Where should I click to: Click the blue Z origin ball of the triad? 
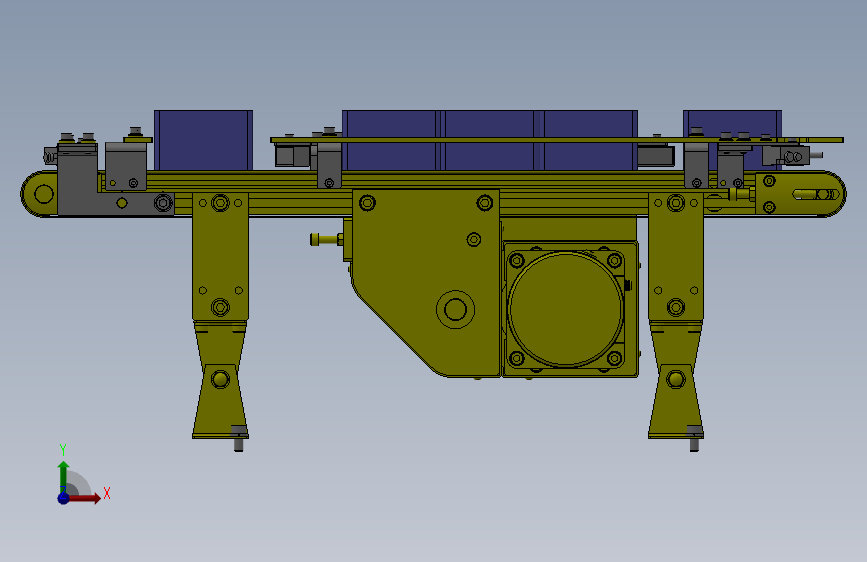tap(64, 498)
